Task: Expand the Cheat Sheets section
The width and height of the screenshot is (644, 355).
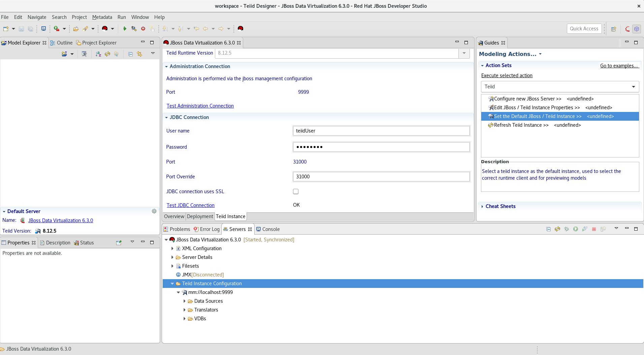Action: click(483, 206)
